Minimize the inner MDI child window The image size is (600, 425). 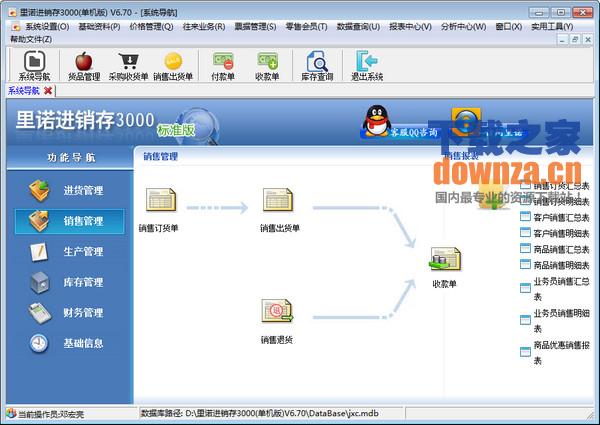coord(562,39)
